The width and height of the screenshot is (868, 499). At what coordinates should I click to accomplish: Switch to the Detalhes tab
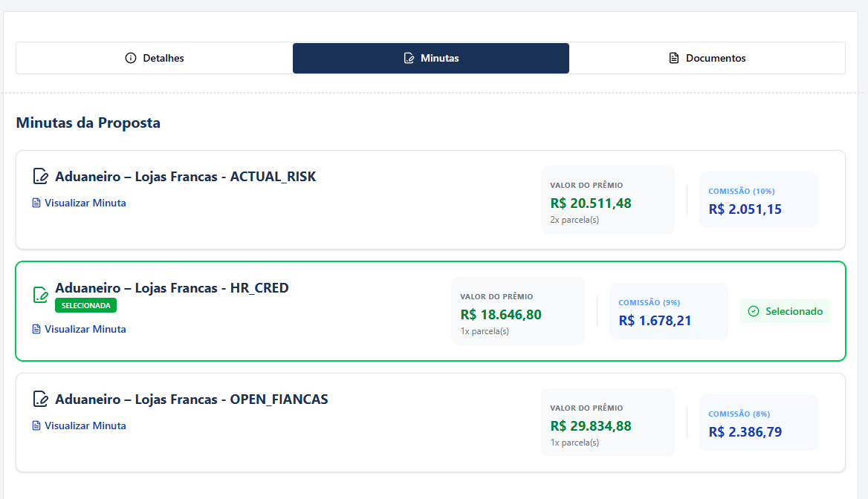point(155,58)
